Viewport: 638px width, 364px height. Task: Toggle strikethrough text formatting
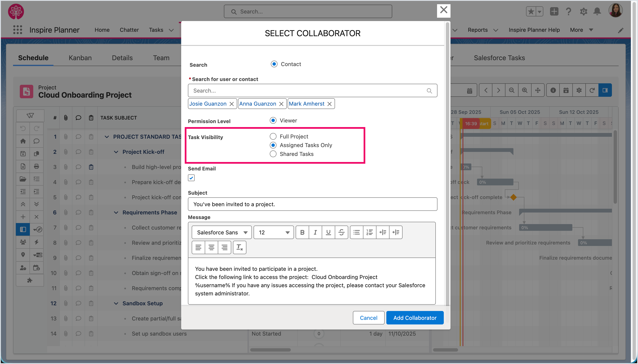click(341, 232)
